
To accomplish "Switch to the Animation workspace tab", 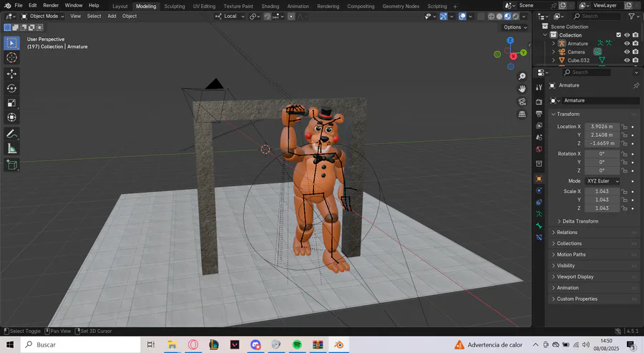I will coord(298,6).
